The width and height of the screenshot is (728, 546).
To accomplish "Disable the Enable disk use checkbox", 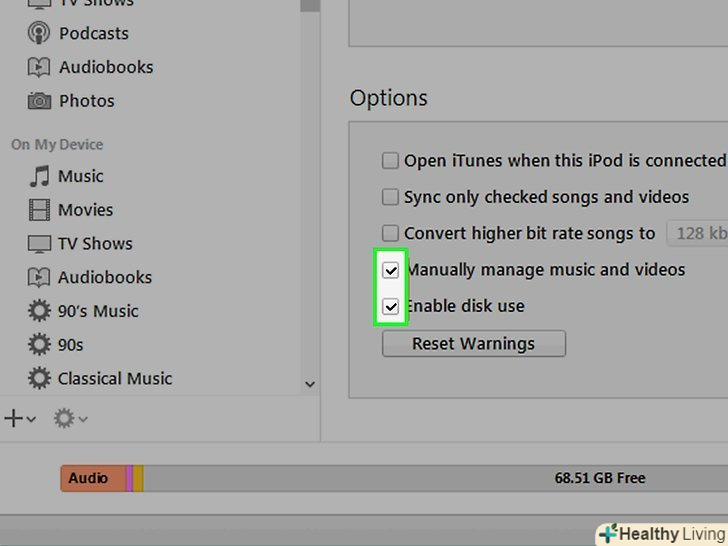I will point(390,306).
